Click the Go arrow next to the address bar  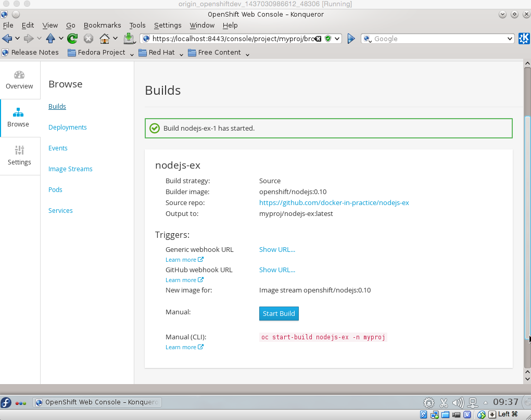351,39
